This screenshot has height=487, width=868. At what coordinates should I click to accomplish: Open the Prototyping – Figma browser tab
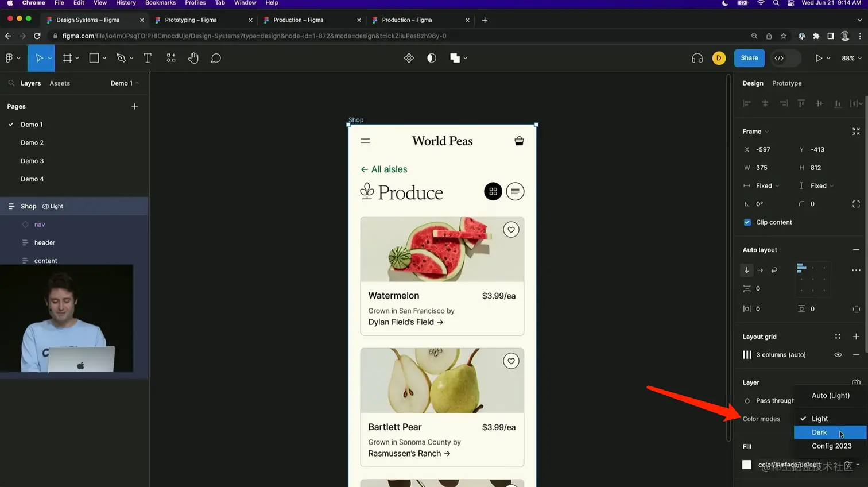pyautogui.click(x=204, y=20)
